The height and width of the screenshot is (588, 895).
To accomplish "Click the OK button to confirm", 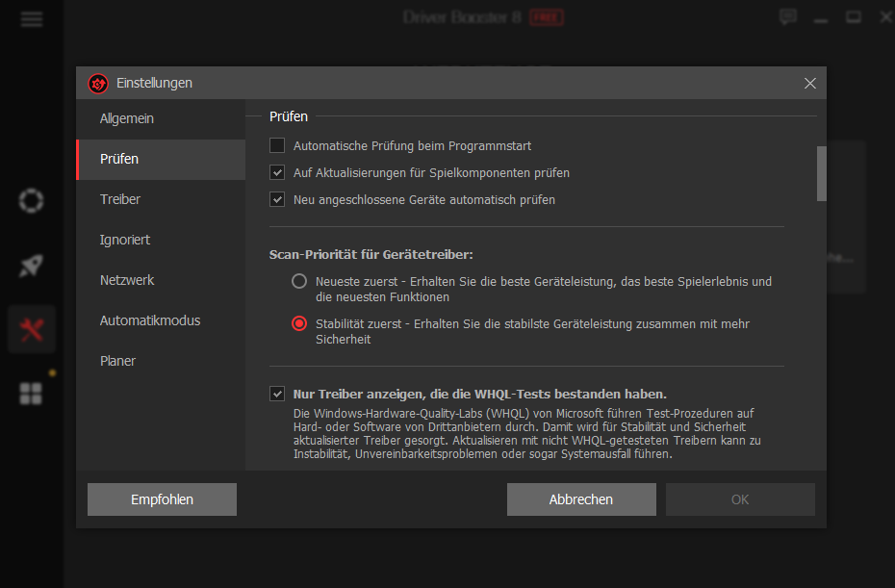I will coord(739,499).
